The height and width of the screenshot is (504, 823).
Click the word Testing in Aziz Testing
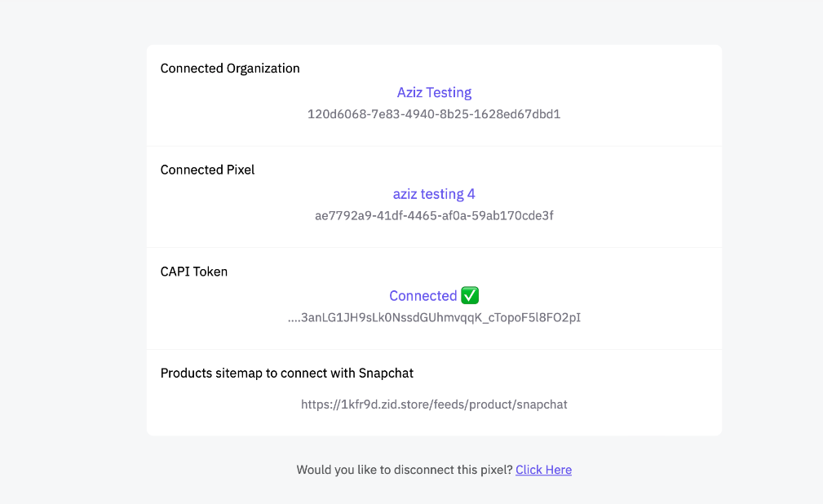449,92
